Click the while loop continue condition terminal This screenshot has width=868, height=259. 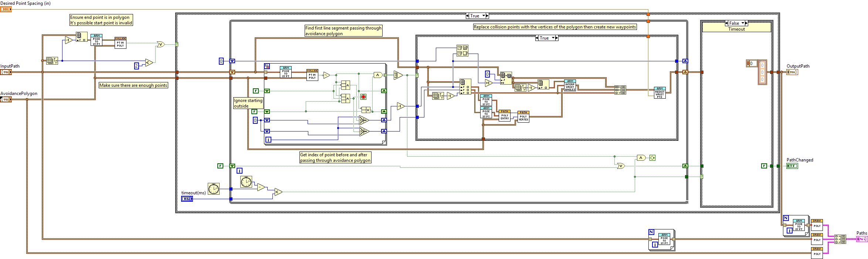(652, 158)
